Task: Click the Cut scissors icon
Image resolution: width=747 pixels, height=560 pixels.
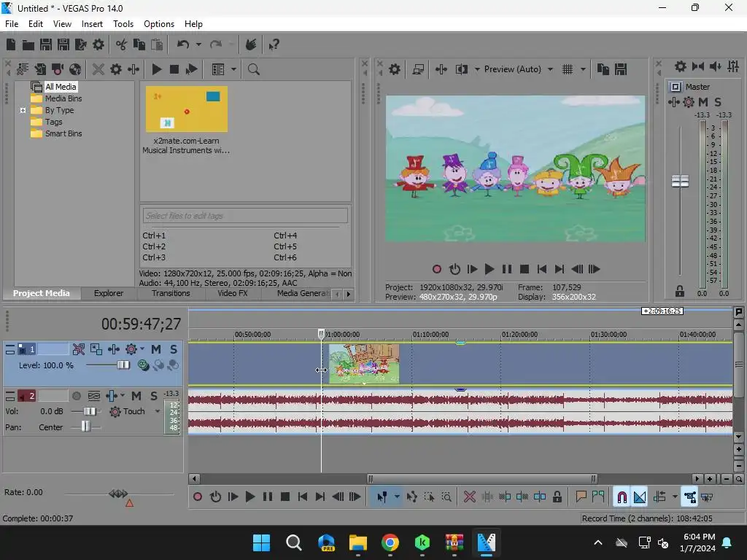Action: (x=122, y=44)
